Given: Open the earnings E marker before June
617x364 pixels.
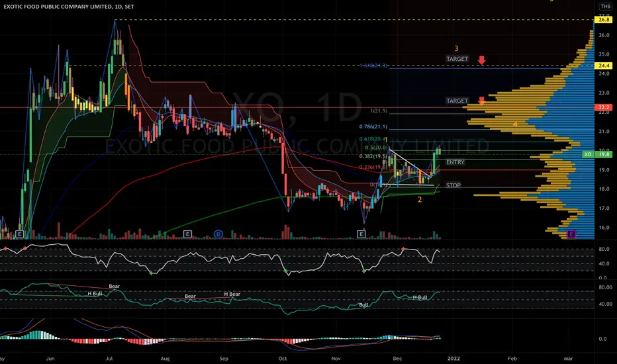Looking at the screenshot, I should coord(19,234).
